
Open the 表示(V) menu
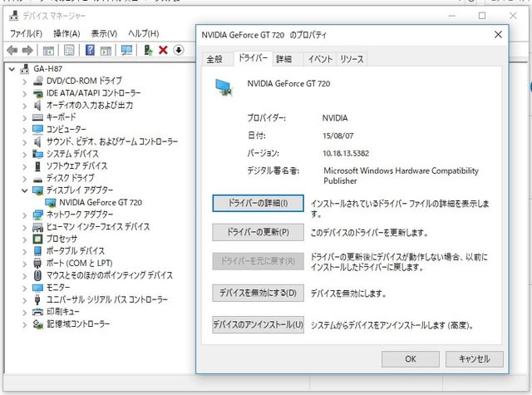pyautogui.click(x=104, y=33)
